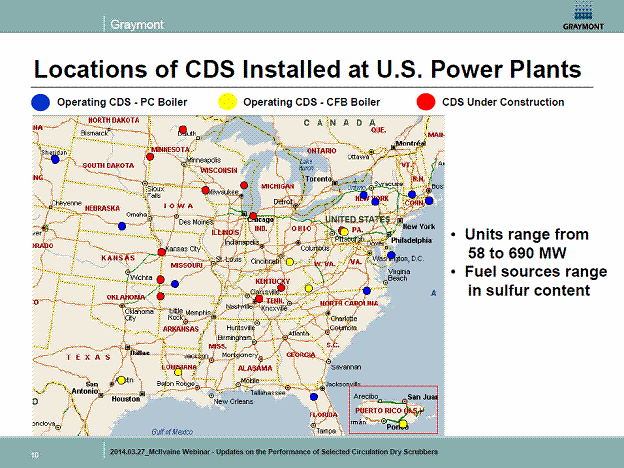Click the blue Operating CDS PC Boiler legend dot

click(41, 102)
